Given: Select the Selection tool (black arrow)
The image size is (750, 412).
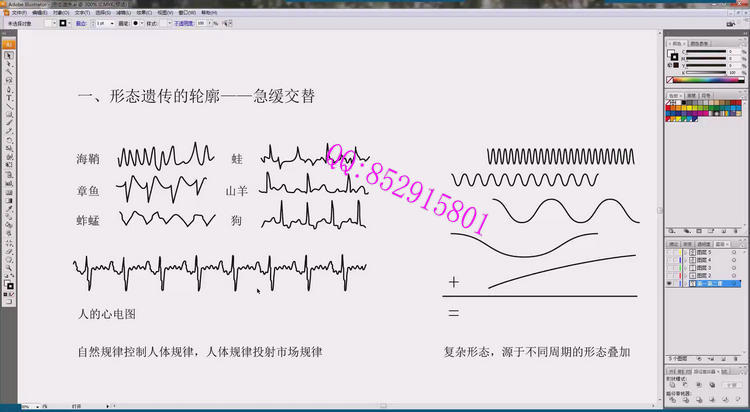Looking at the screenshot, I should [9, 57].
